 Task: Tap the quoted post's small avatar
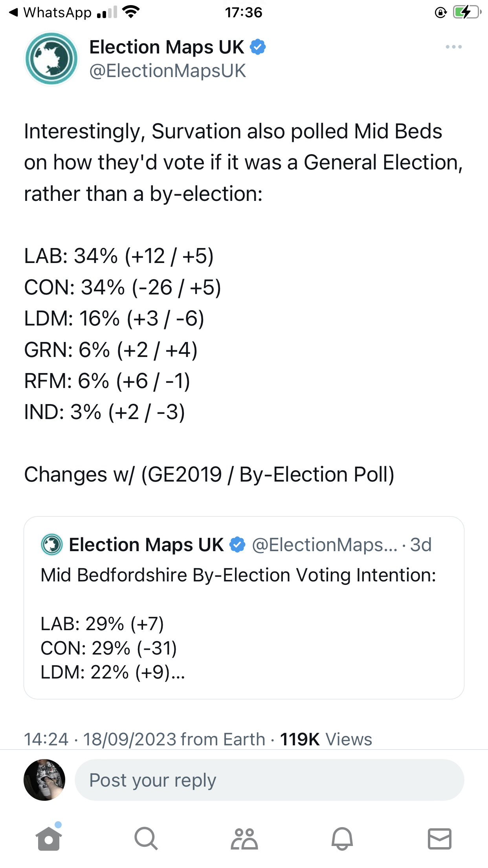[x=52, y=545]
